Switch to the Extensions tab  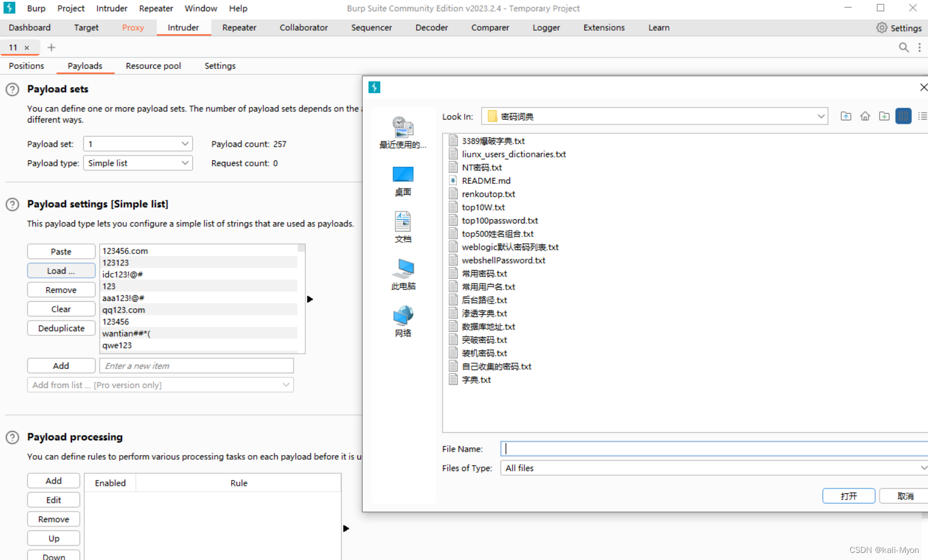(604, 28)
